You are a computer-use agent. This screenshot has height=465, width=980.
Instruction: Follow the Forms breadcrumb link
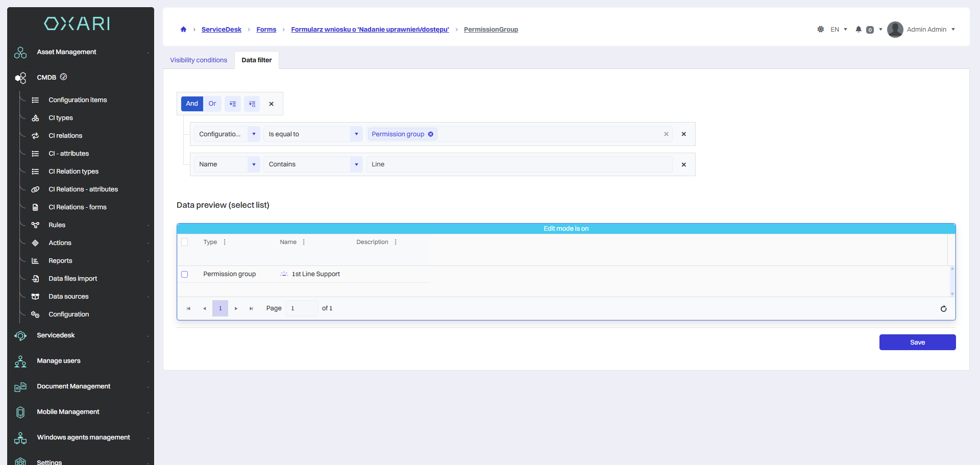[x=266, y=30]
